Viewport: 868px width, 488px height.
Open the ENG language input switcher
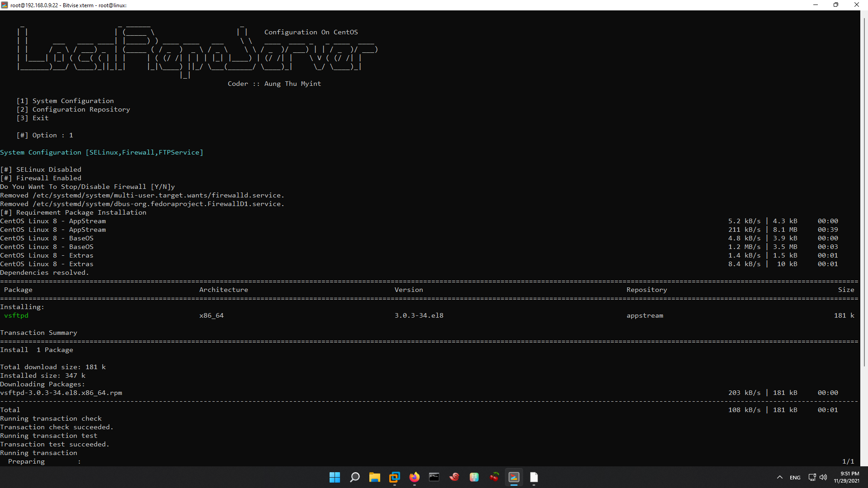pyautogui.click(x=795, y=478)
